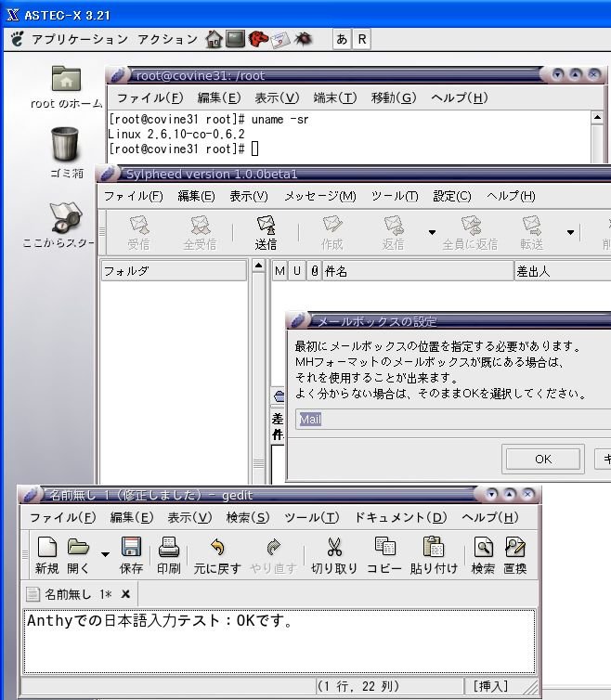Screen dimensions: 611x700
Task: Click gedit 置換 replace icon
Action: tap(515, 555)
